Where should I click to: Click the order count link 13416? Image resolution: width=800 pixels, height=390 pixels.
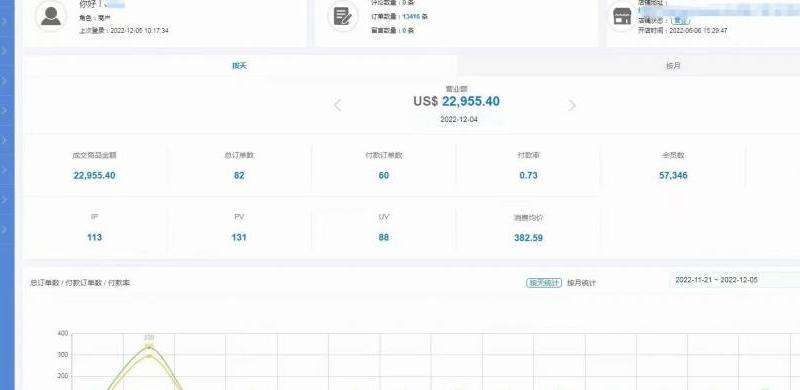point(411,17)
